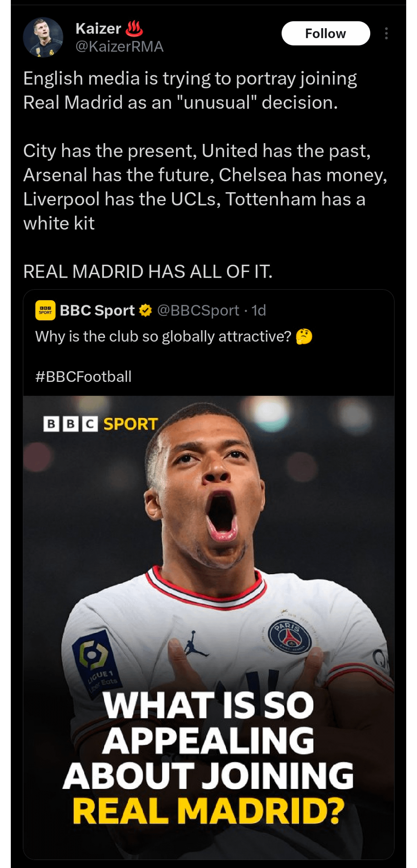Click the thinking face emoji
The height and width of the screenshot is (868, 417).
tap(304, 336)
